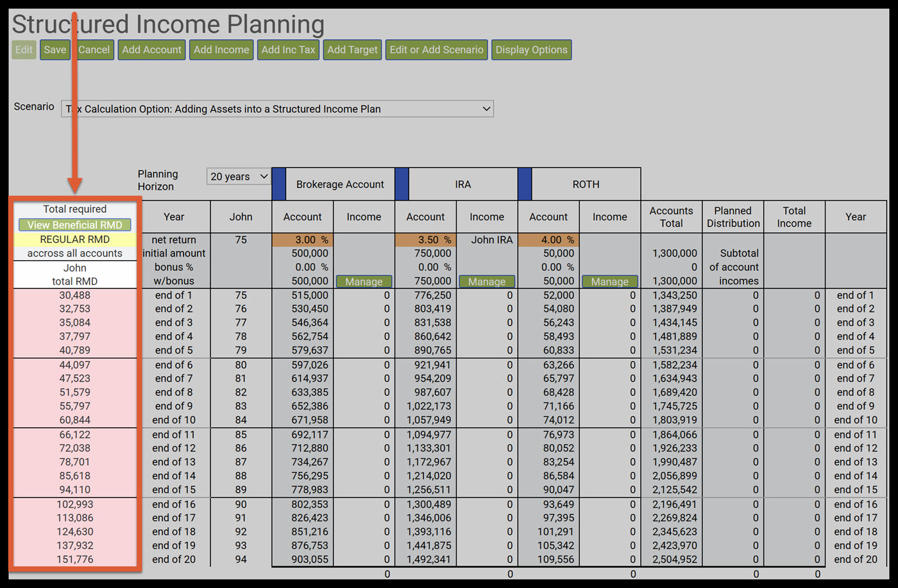Viewport: 898px width, 588px height.
Task: Open Edit or Add Scenario
Action: (x=437, y=50)
